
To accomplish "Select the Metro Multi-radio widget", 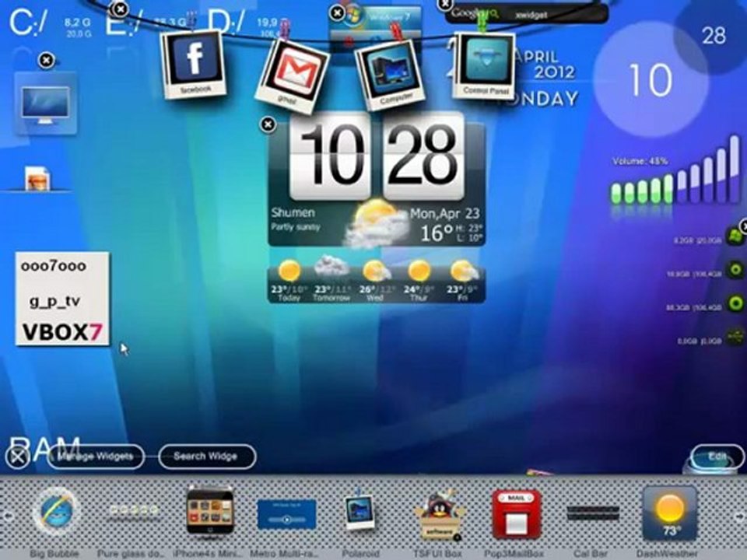I will pyautogui.click(x=286, y=514).
